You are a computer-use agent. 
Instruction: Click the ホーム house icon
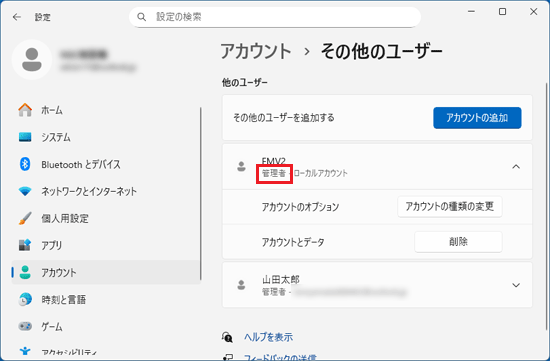tap(25, 110)
